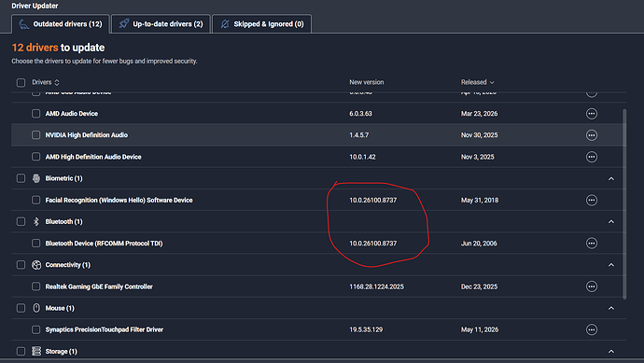Check the AMD Audio Device checkbox
This screenshot has height=363, width=644.
pos(36,114)
